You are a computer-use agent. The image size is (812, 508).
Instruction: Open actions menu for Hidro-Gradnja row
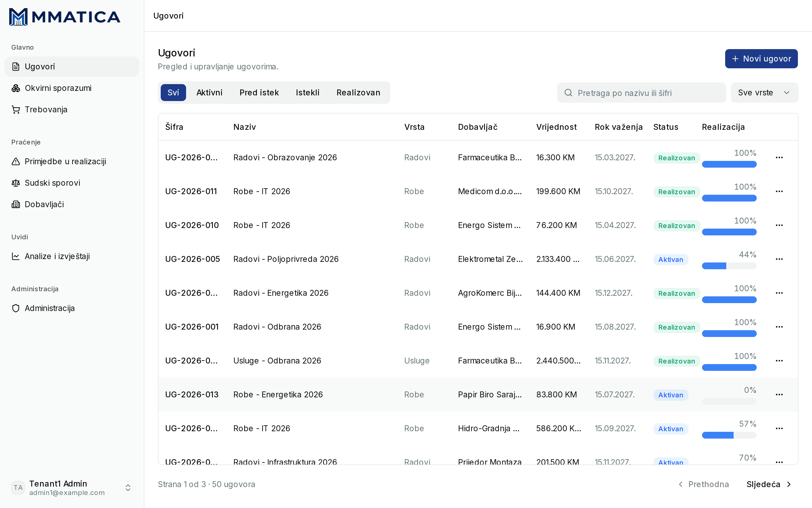[779, 428]
